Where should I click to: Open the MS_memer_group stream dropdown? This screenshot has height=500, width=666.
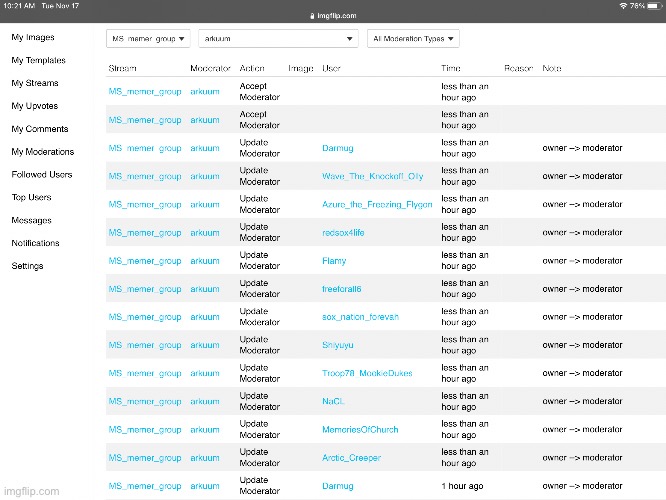147,39
